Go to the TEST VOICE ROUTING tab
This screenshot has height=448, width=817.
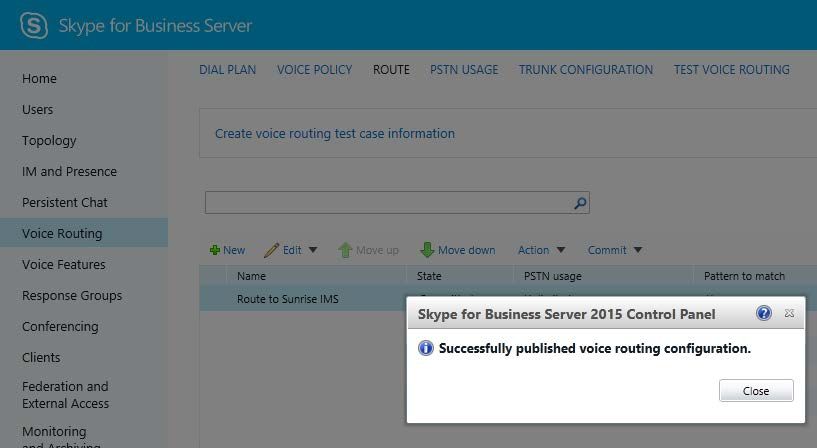[x=732, y=70]
